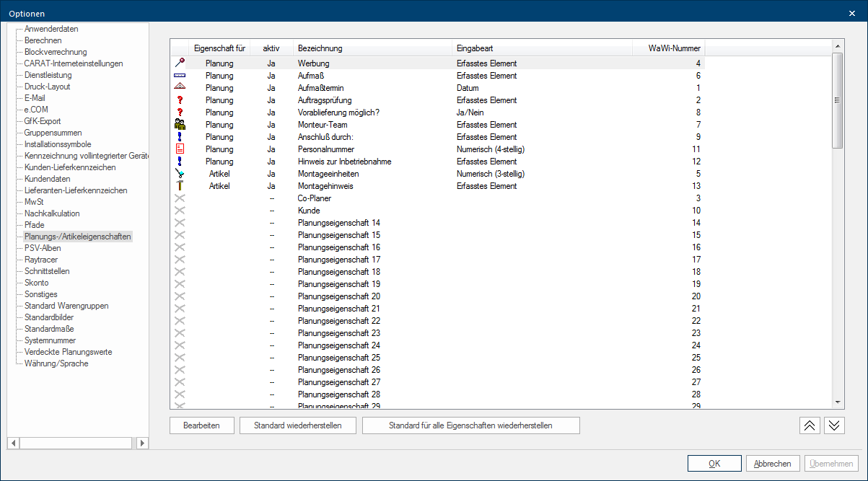This screenshot has height=481, width=868.
Task: Select the Monteur-Team people icon
Action: click(x=180, y=125)
